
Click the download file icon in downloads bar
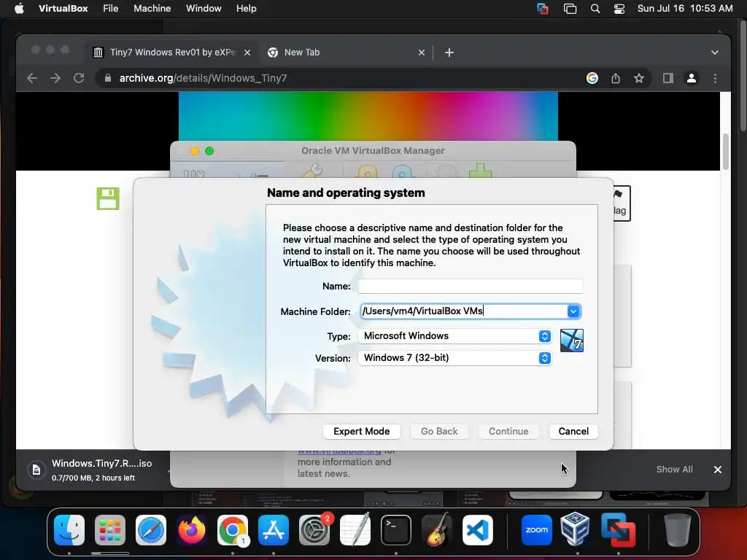pos(36,470)
